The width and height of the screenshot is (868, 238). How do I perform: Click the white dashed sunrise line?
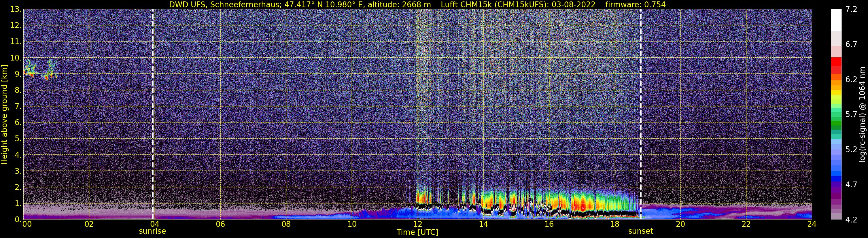153,114
